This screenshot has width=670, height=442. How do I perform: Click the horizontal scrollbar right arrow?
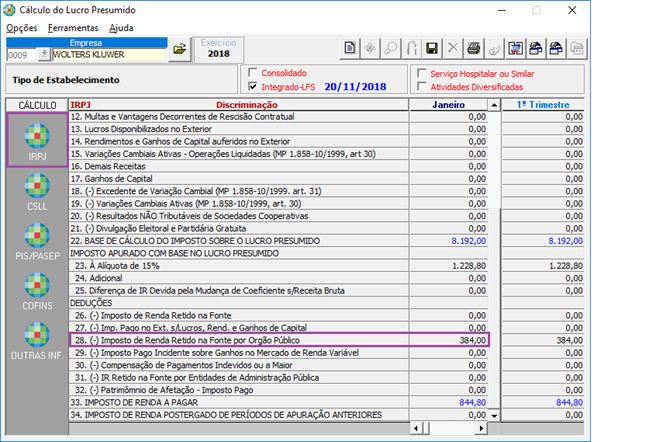click(x=482, y=428)
